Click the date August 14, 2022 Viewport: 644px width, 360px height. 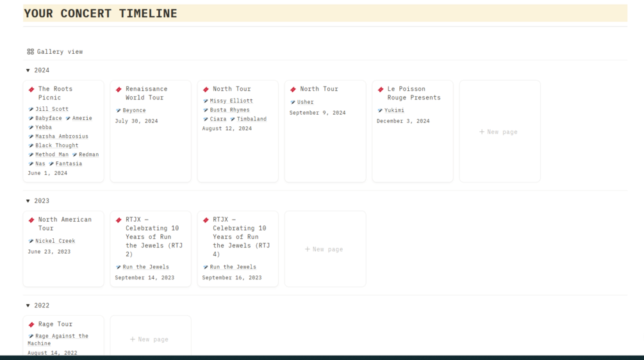click(52, 352)
